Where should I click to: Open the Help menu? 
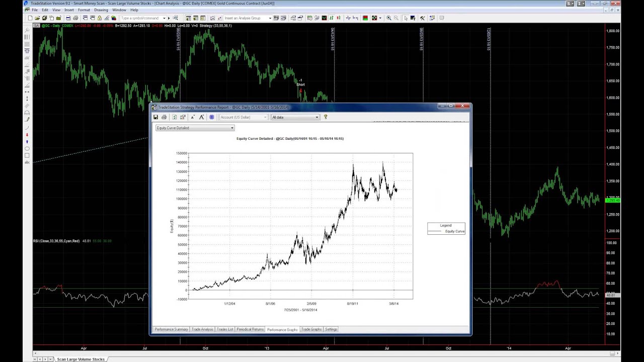134,10
